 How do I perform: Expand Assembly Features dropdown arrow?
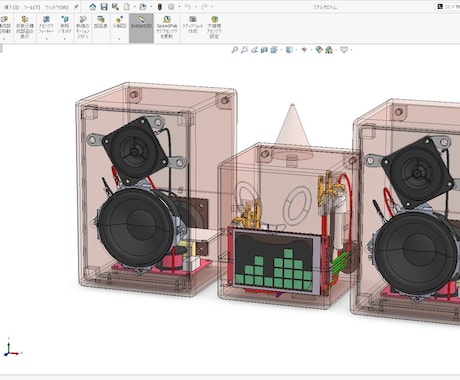click(x=46, y=39)
